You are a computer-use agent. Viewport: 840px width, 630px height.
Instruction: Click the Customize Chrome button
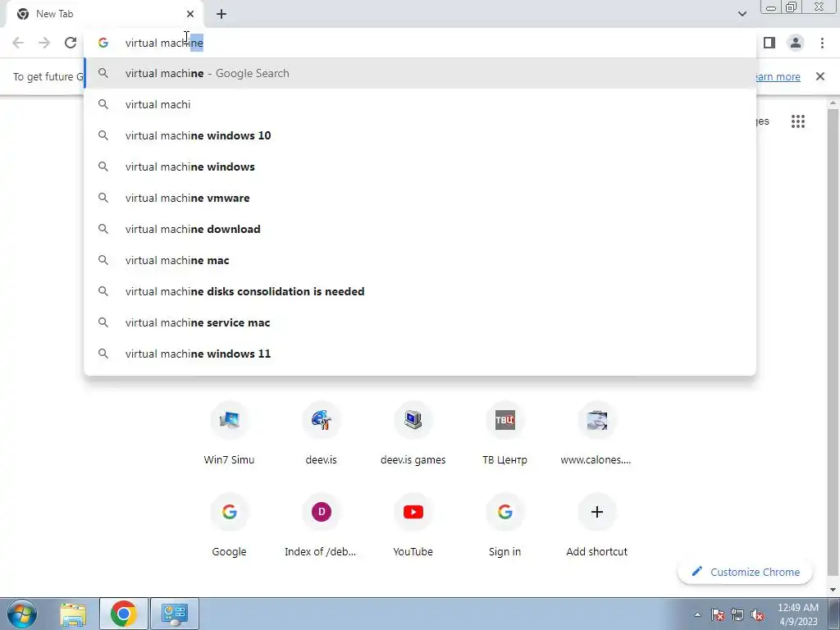click(745, 572)
